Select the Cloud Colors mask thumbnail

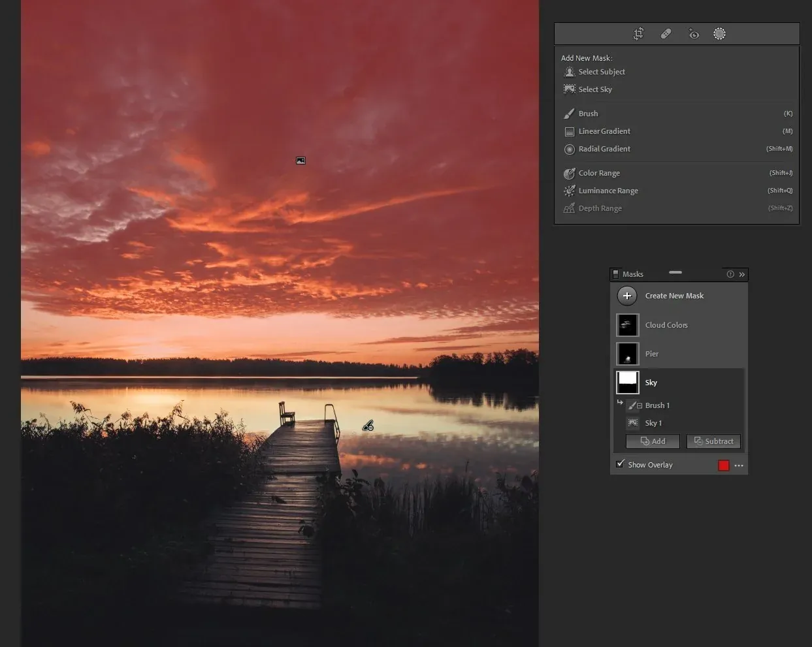tap(628, 325)
